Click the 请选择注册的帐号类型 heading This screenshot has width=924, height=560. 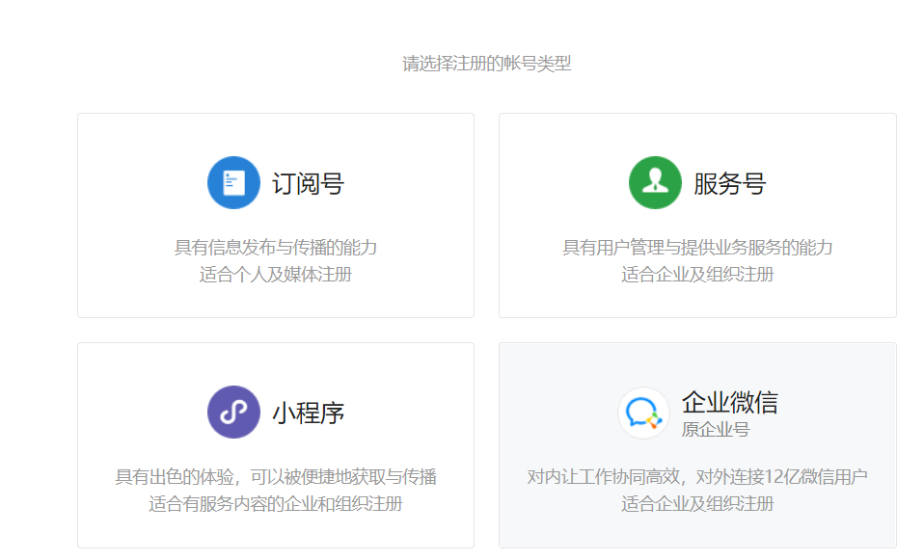pyautogui.click(x=487, y=64)
